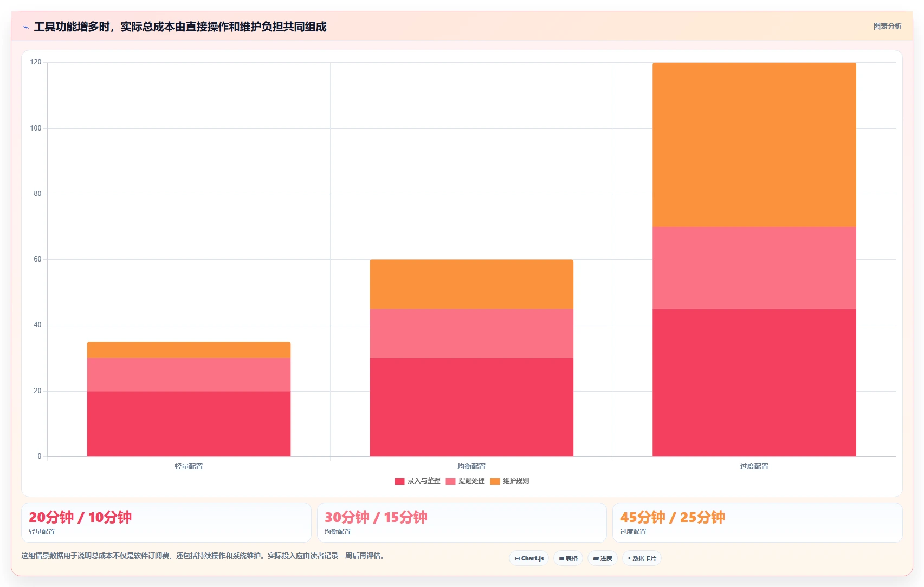This screenshot has width=924, height=587.
Task: Select the Chart.js tag chip
Action: (529, 558)
